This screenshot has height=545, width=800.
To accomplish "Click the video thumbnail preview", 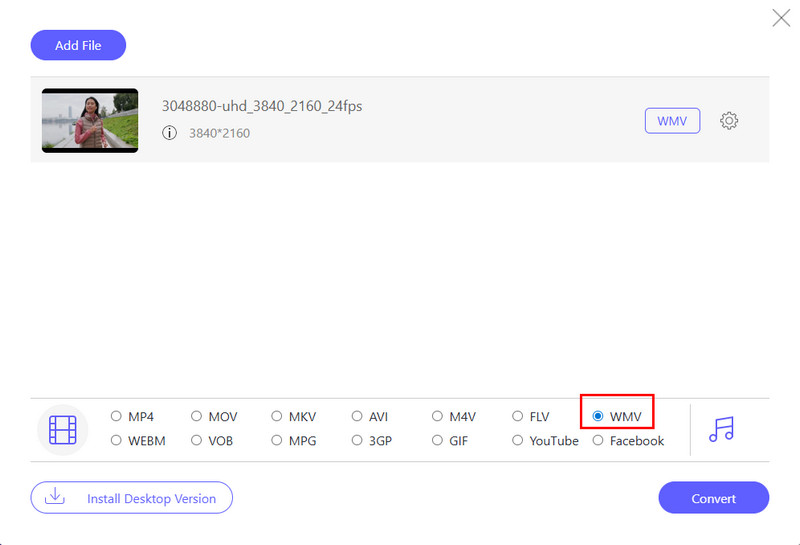I will 90,120.
